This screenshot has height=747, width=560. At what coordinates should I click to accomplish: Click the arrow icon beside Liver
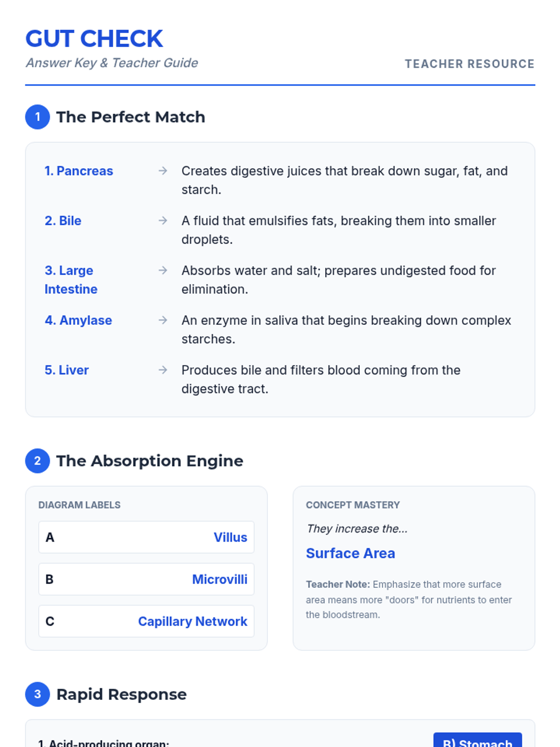[163, 370]
